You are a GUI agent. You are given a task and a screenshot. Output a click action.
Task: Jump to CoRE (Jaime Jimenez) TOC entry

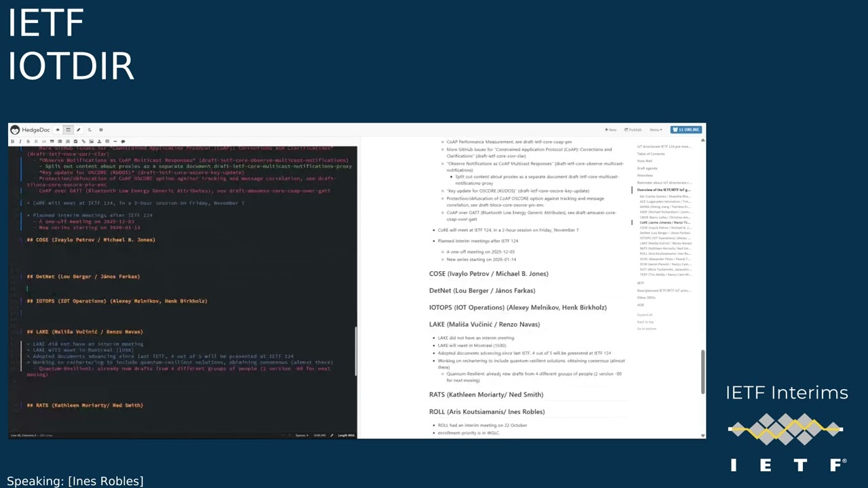[665, 222]
